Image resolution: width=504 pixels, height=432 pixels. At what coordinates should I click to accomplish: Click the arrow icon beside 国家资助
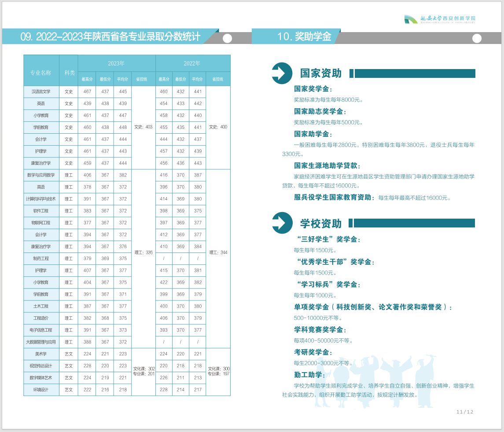point(282,73)
